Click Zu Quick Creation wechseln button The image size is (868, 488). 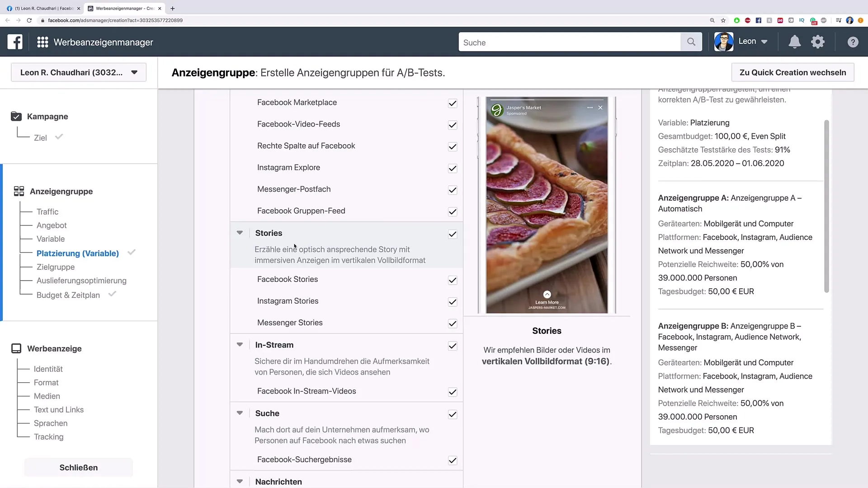(793, 72)
